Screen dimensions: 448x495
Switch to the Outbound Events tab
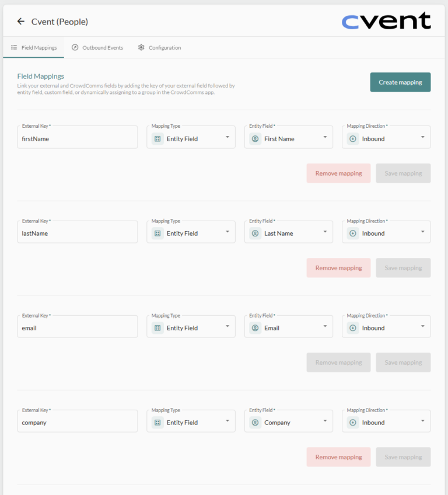(97, 47)
